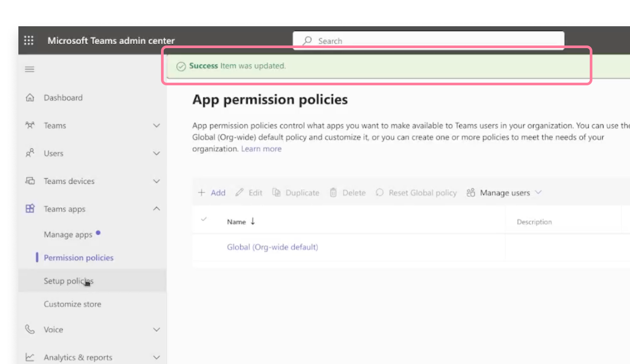Open Teams apps section label
Image resolution: width=630 pixels, height=364 pixels.
(x=64, y=209)
